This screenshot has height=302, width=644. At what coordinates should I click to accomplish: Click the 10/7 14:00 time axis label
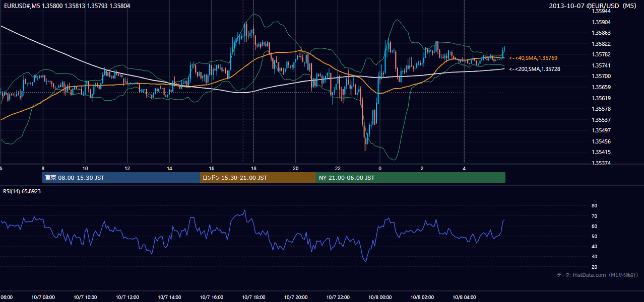click(169, 297)
